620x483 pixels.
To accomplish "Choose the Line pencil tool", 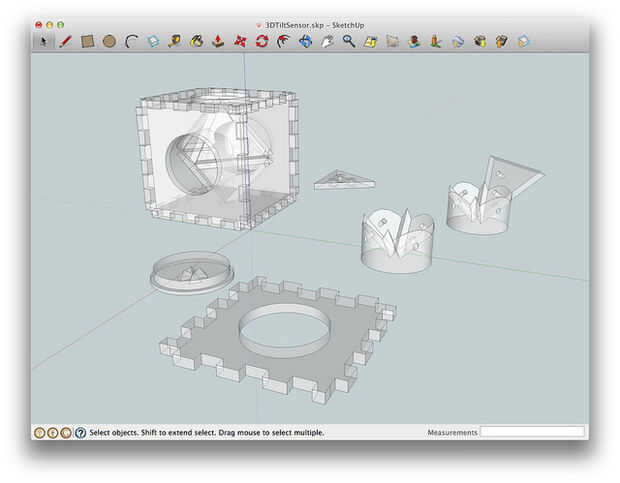I will point(65,41).
